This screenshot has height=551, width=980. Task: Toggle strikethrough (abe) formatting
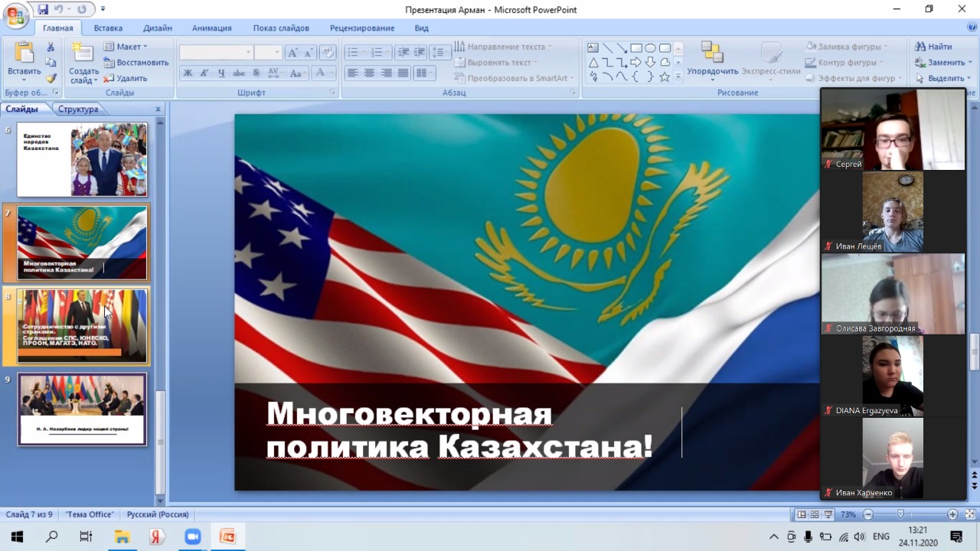(x=239, y=73)
